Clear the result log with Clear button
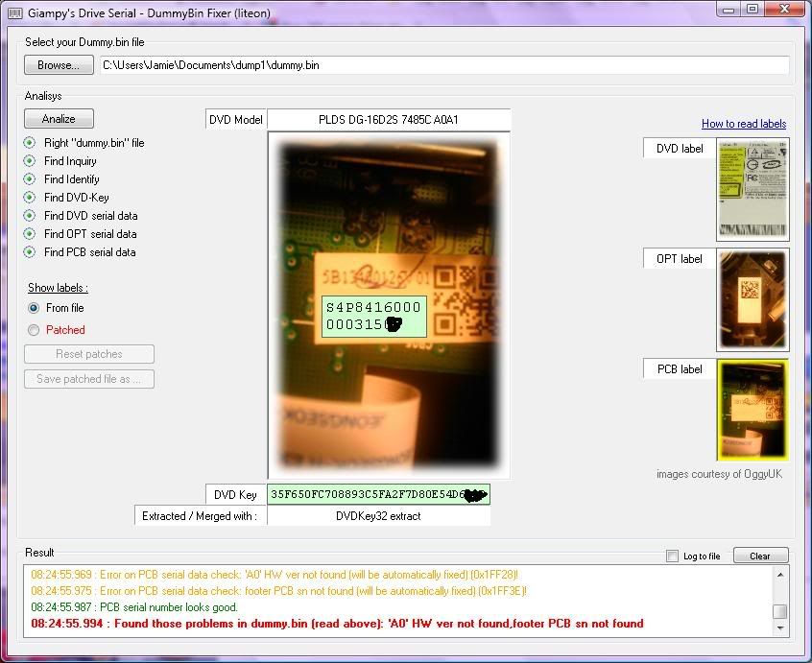This screenshot has width=812, height=663. 760,556
